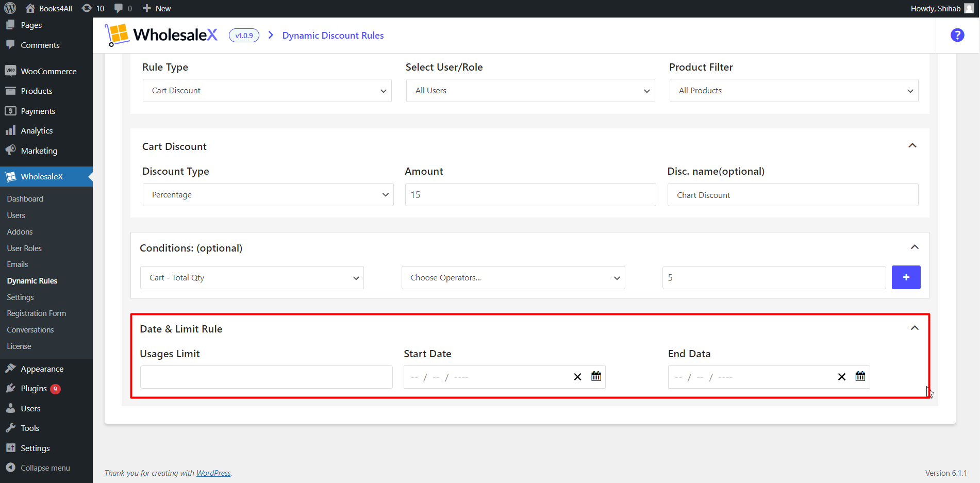Open the Select User/Role dropdown
The height and width of the screenshot is (483, 980).
(530, 90)
